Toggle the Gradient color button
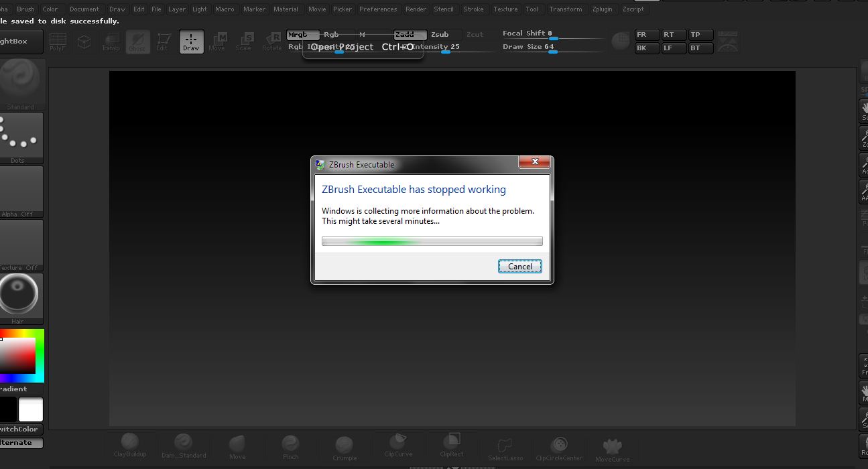The height and width of the screenshot is (469, 868). click(x=20, y=389)
